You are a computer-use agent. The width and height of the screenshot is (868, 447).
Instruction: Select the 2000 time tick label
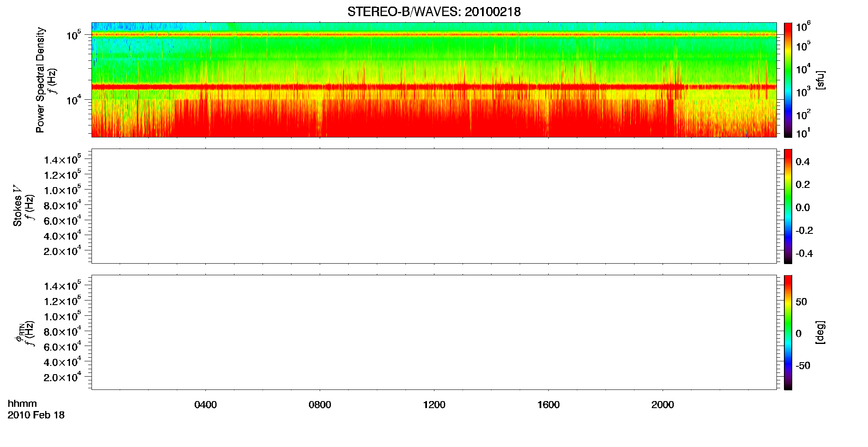(x=663, y=405)
